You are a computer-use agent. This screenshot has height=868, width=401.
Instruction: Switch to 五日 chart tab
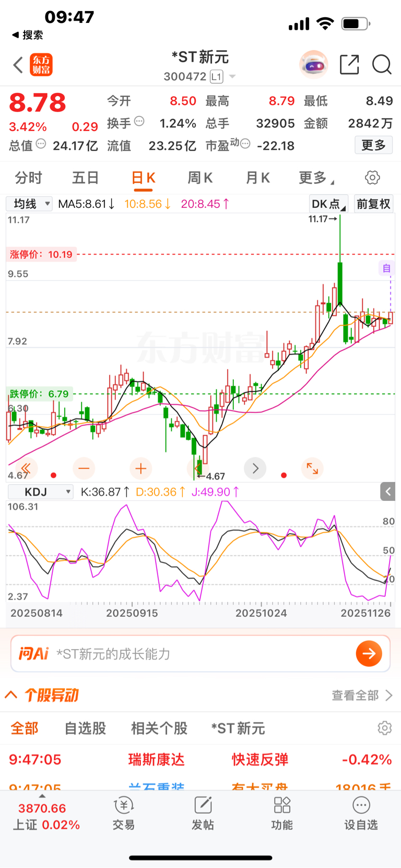pos(85,178)
